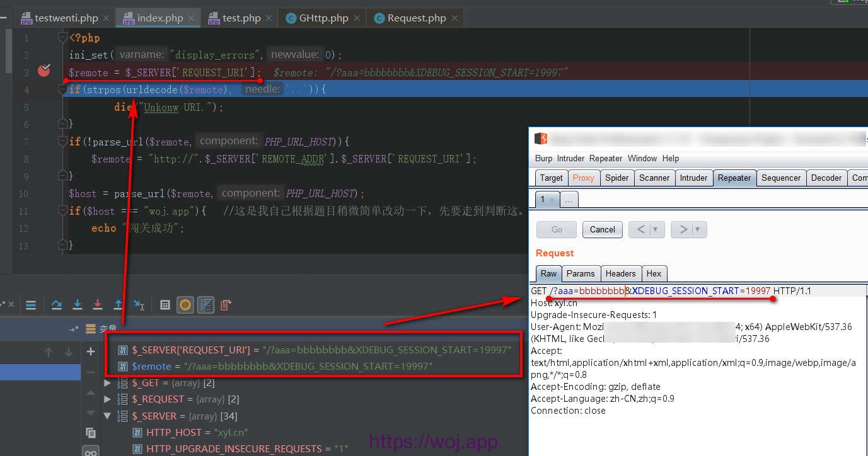
Task: Click the Burp Suite logo icon
Action: [541, 139]
